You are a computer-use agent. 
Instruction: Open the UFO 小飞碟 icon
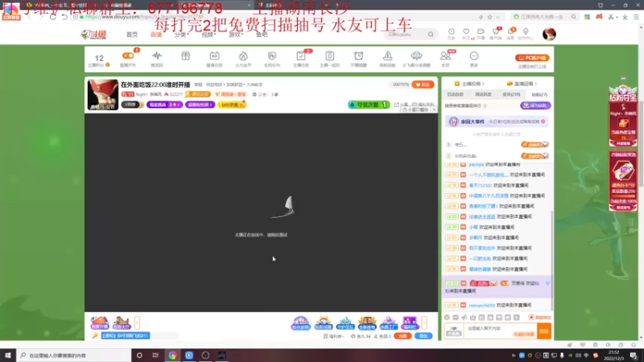[416, 58]
